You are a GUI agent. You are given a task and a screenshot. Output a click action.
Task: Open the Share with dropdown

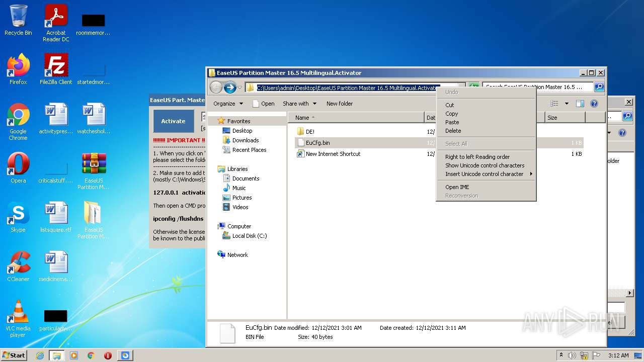point(300,104)
